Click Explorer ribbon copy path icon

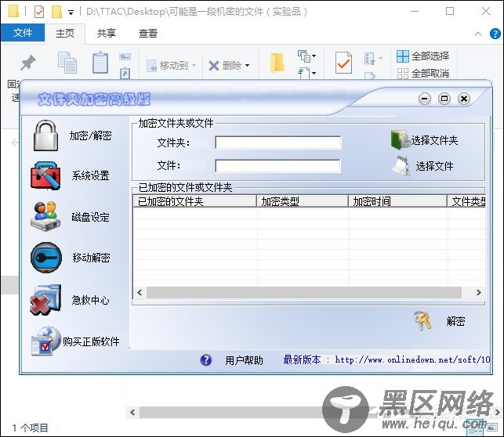[125, 57]
